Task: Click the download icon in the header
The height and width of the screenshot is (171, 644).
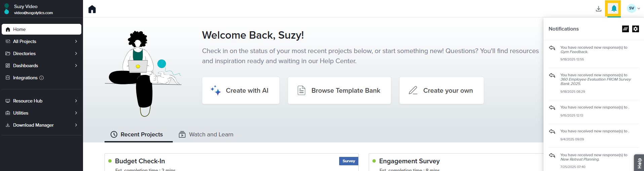Action: 598,9
